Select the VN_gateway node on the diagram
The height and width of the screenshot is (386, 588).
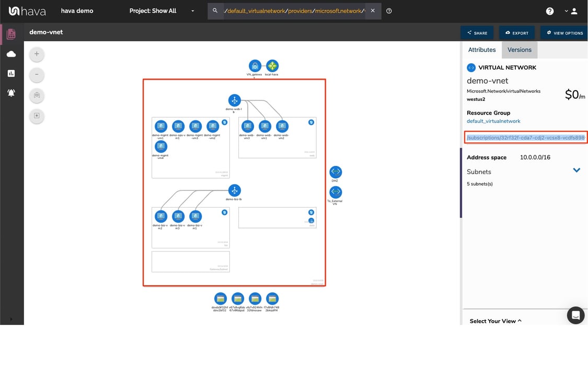coord(255,64)
